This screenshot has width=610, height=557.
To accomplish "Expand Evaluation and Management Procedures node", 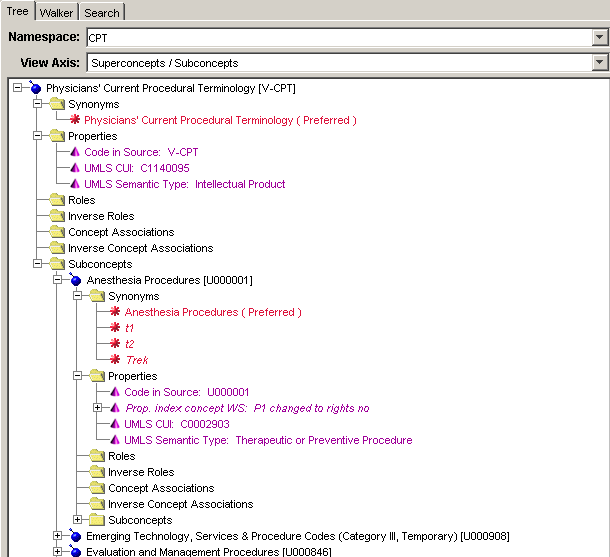I will [x=57, y=551].
